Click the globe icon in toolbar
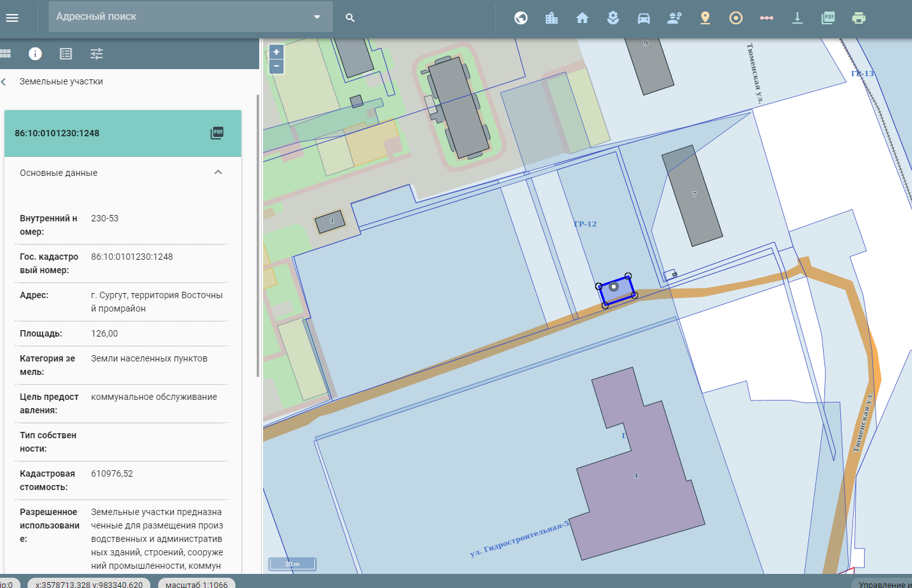 tap(521, 18)
